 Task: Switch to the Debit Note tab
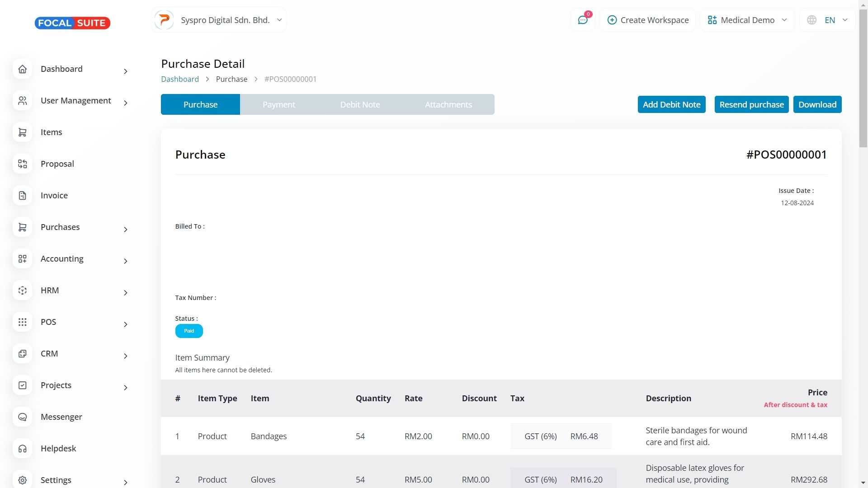[x=360, y=104]
